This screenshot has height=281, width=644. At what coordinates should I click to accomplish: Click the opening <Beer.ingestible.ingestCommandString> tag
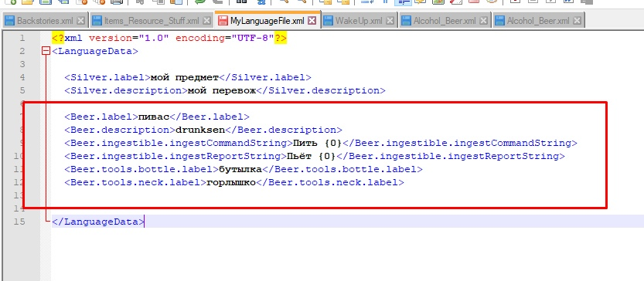tap(179, 143)
